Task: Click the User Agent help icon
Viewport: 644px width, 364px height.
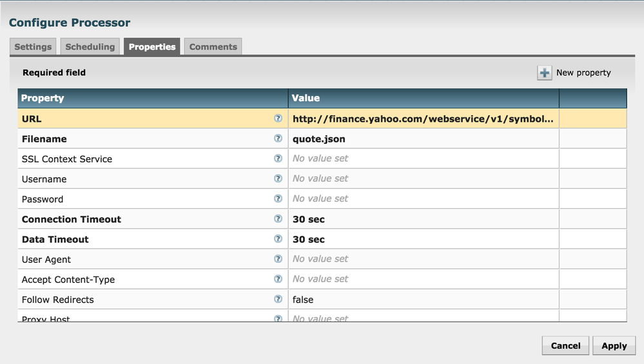Action: tap(278, 259)
